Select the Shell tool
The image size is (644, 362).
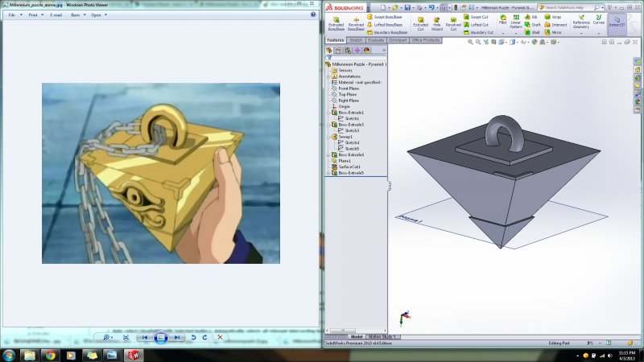coord(532,32)
